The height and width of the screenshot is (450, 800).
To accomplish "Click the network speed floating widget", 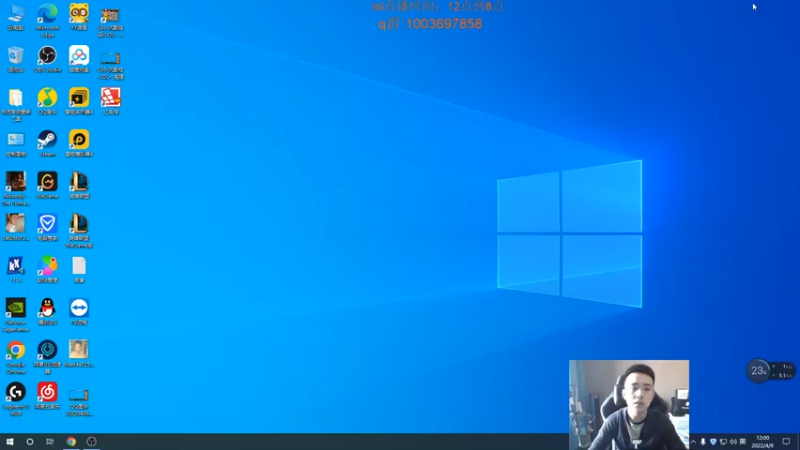I will (x=783, y=371).
